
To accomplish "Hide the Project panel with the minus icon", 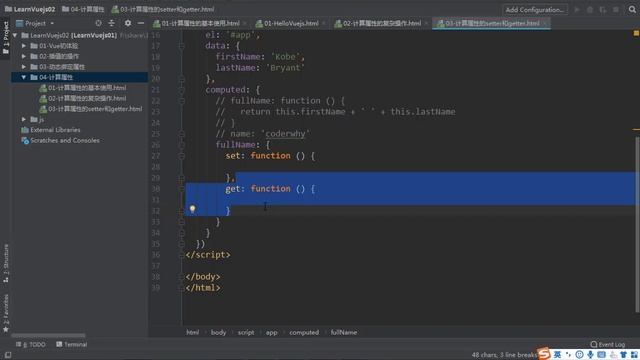I will click(141, 23).
